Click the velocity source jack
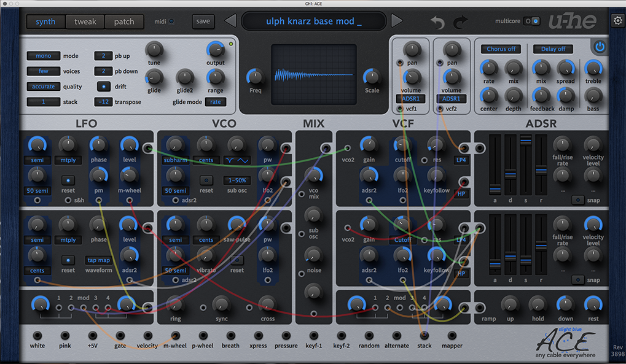Image resolution: width=626 pixels, height=364 pixels. [x=147, y=336]
